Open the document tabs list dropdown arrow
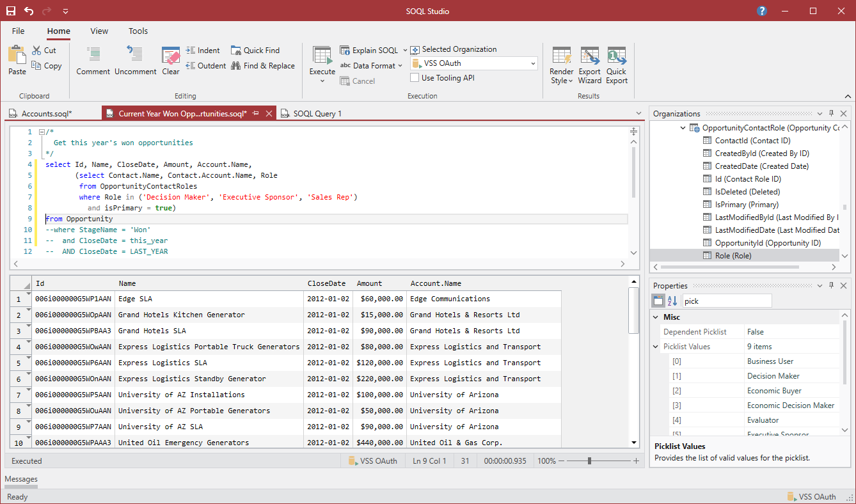The height and width of the screenshot is (504, 856). (638, 114)
